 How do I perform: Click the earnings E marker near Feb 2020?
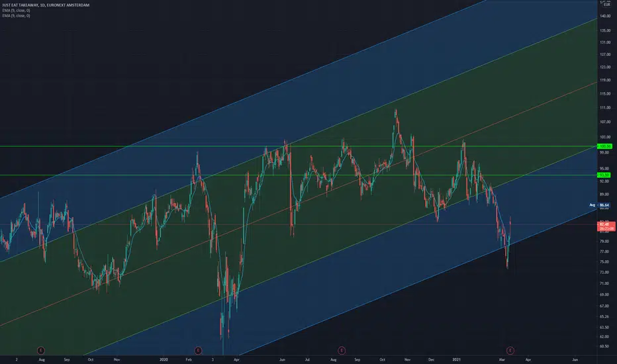pos(198,350)
